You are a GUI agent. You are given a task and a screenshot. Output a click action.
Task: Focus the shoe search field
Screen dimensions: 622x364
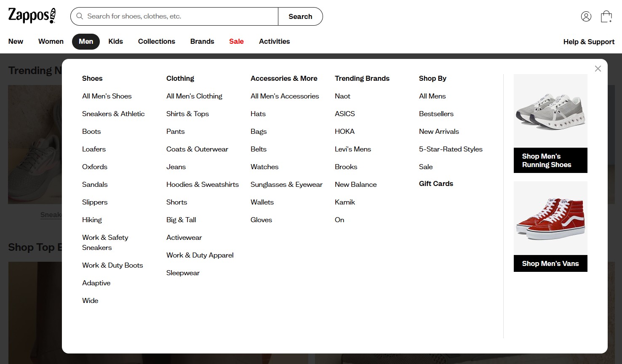point(174,16)
